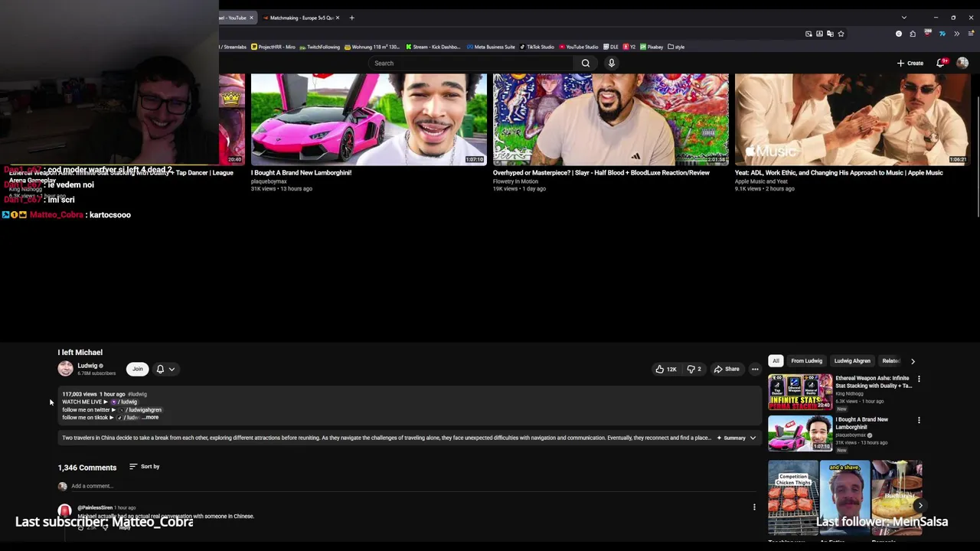Open 'Overhyped or Masterpiece?' title link
Image resolution: width=980 pixels, height=551 pixels.
pos(601,173)
